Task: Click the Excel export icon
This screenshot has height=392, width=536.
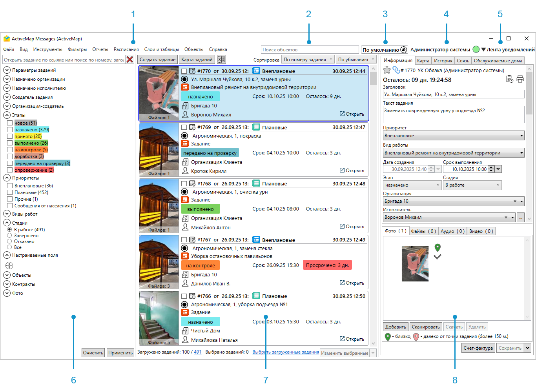Action: pos(221,60)
